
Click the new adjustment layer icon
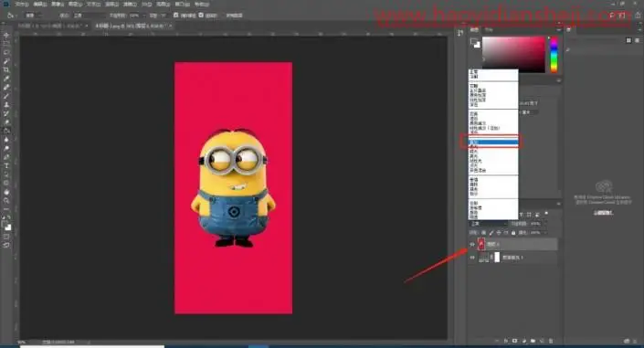tap(523, 341)
